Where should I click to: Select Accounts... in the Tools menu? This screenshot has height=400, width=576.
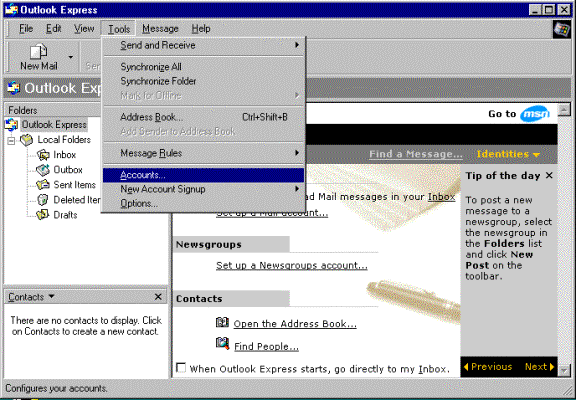204,175
